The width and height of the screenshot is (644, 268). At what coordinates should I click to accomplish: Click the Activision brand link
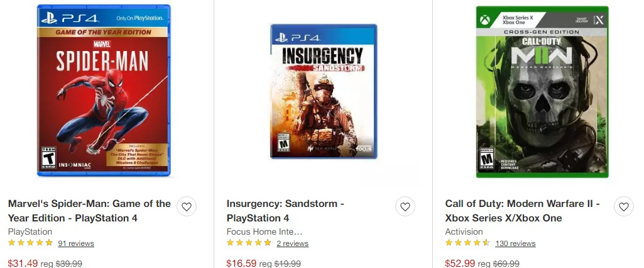[x=464, y=232]
